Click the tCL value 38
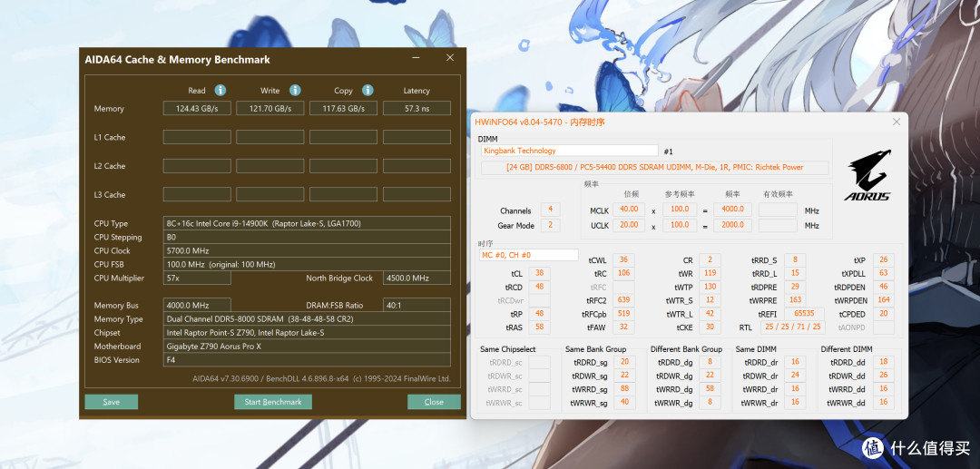980x469 pixels. 539,273
